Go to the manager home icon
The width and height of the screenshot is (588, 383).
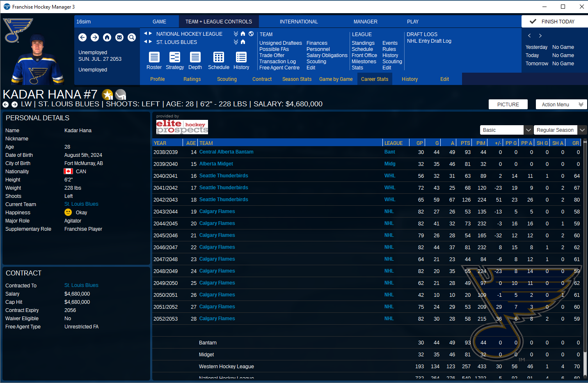[107, 37]
